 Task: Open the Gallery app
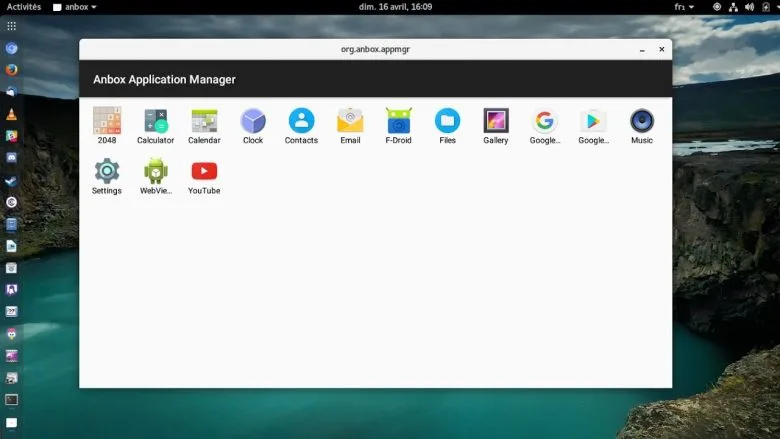[x=496, y=121]
